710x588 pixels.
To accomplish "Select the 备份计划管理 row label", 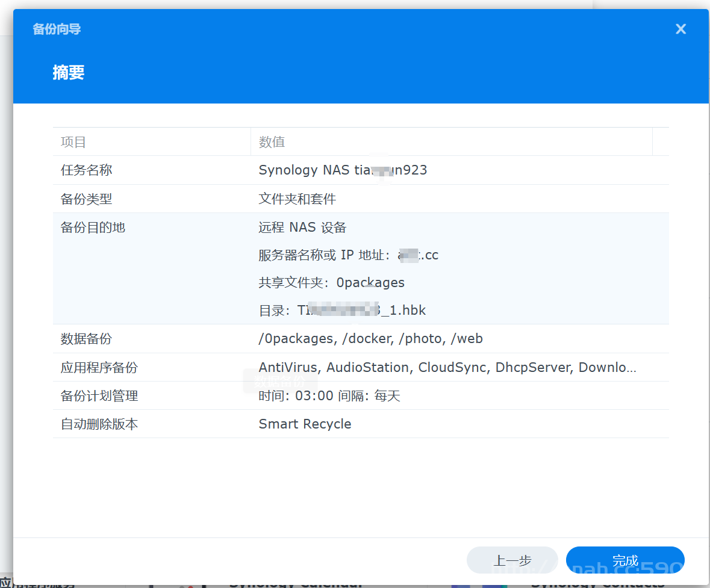I will click(99, 395).
